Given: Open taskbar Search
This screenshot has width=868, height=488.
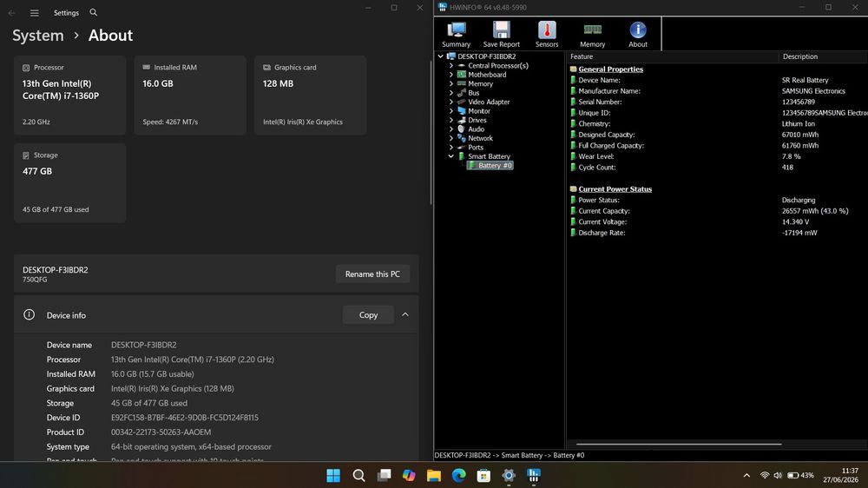Looking at the screenshot, I should [x=358, y=475].
